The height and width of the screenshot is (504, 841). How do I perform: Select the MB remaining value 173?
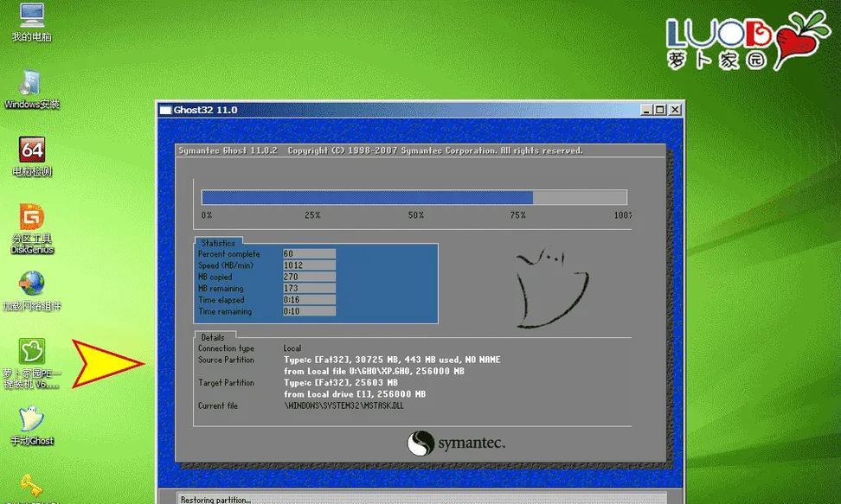(309, 289)
